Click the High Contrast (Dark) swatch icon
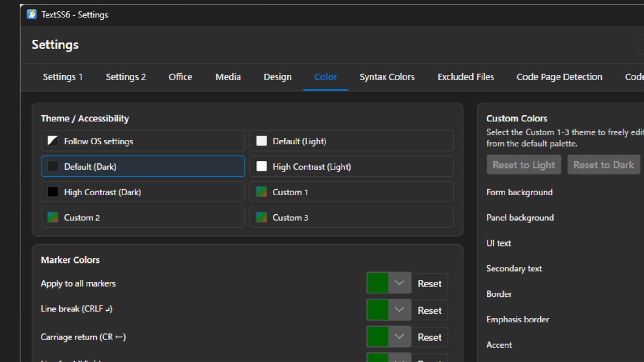The image size is (644, 362). pos(53,192)
